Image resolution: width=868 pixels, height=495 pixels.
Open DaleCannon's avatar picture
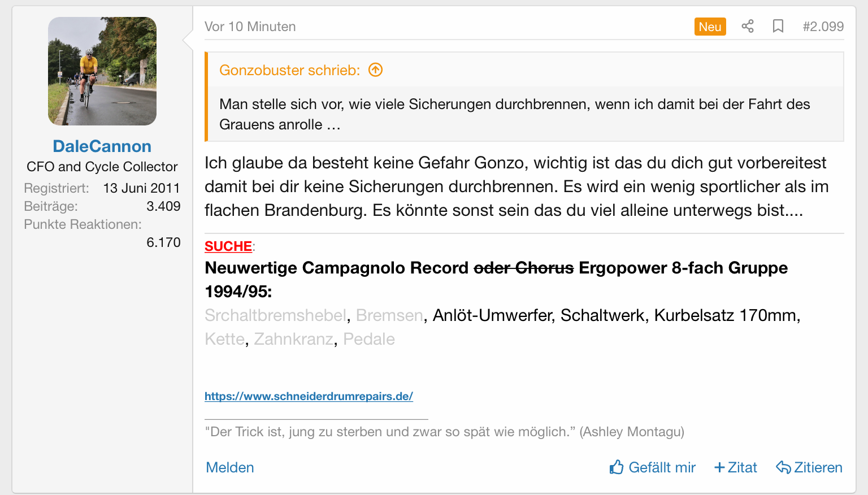click(x=102, y=71)
